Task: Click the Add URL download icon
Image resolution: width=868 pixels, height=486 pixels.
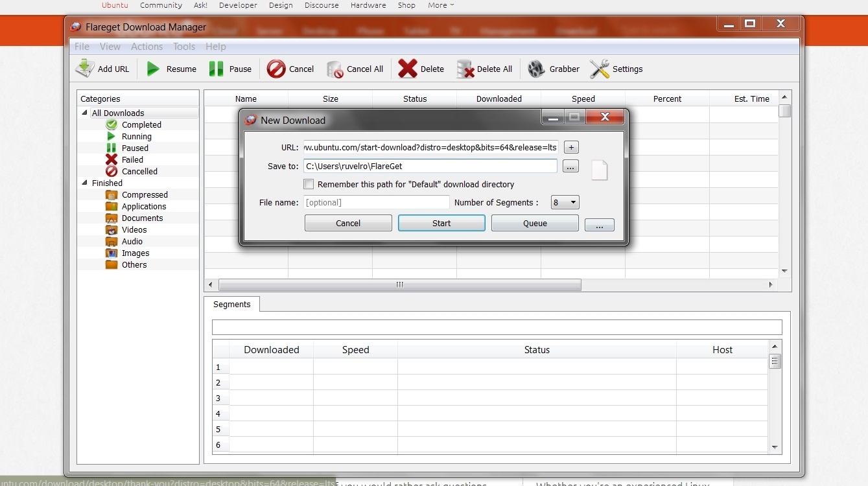Action: coord(85,69)
